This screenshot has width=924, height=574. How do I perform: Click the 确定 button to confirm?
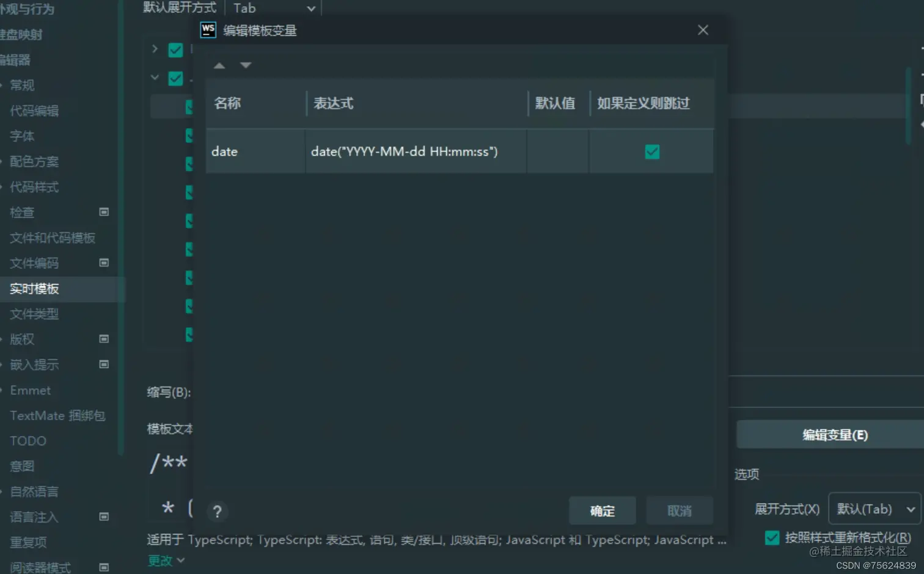click(x=602, y=510)
